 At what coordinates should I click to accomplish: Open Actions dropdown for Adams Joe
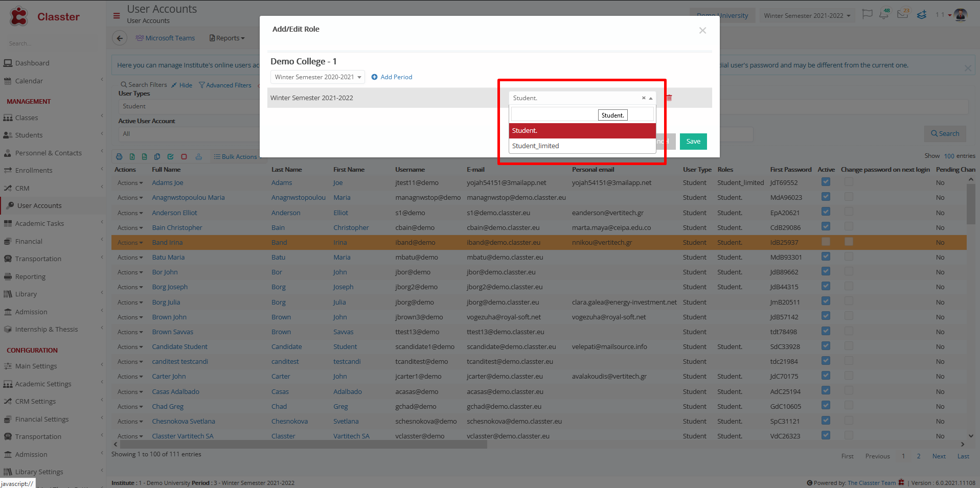130,183
